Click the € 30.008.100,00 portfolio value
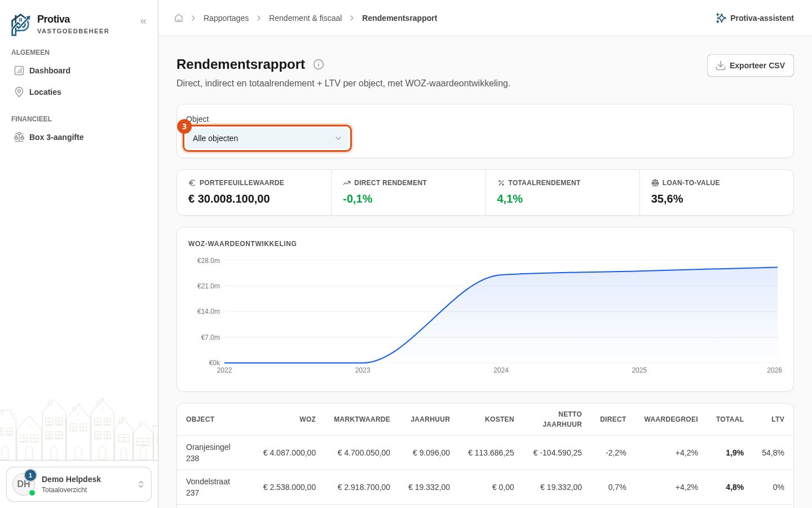This screenshot has width=812, height=508. pos(229,199)
